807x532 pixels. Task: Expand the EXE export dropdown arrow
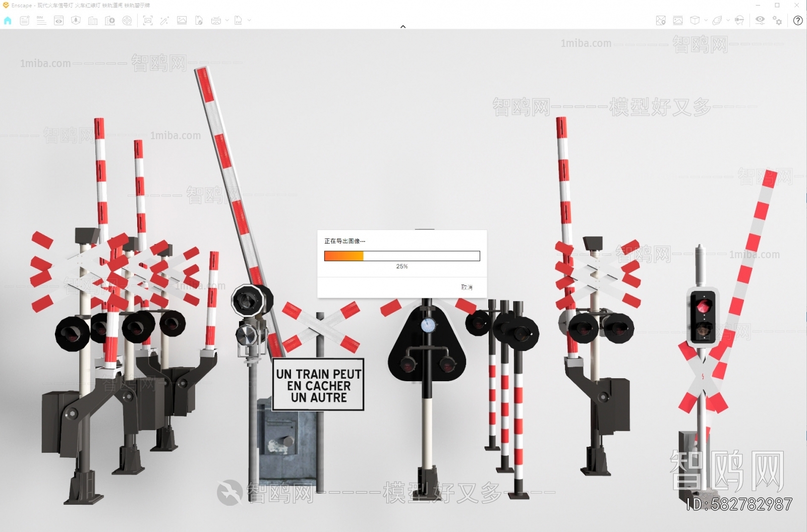249,21
